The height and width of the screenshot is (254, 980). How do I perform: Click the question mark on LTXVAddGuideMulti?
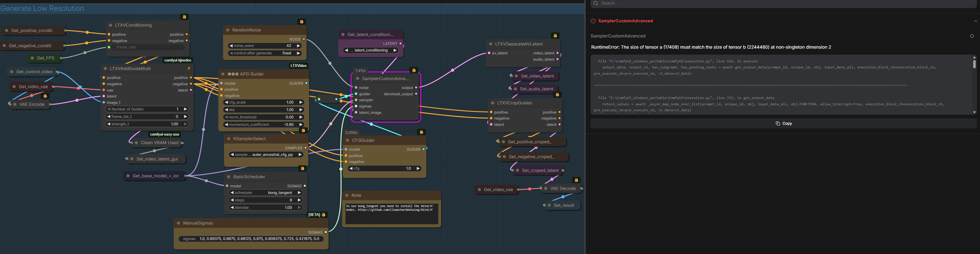pos(189,69)
